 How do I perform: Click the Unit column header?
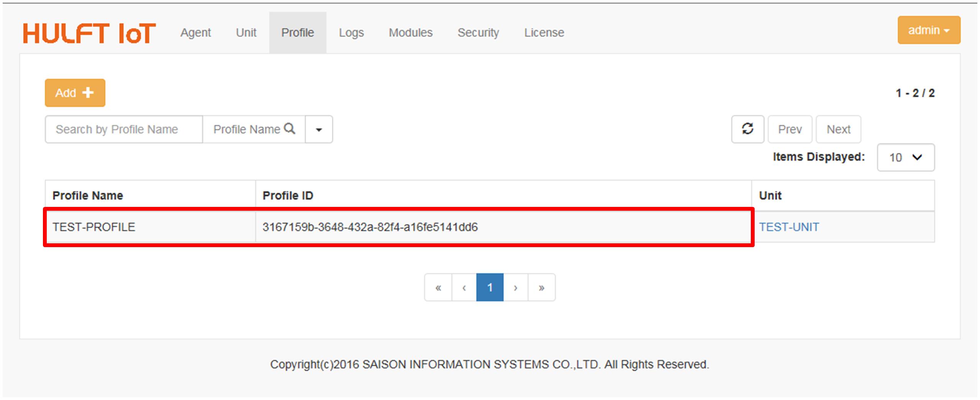tap(842, 195)
